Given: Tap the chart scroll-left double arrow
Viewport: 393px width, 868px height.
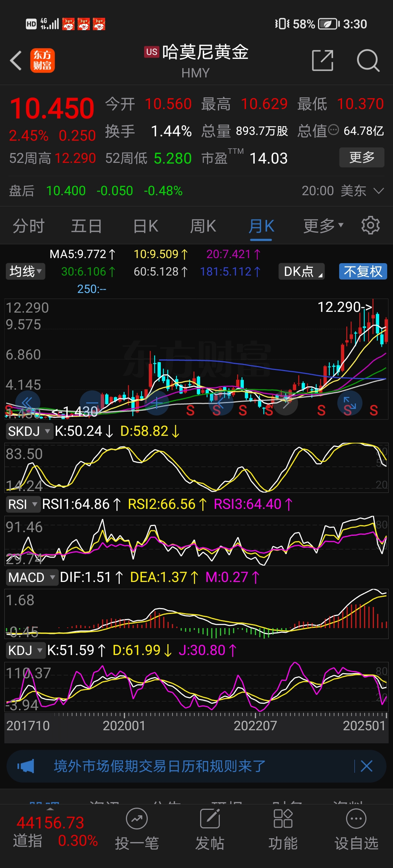Looking at the screenshot, I should pyautogui.click(x=28, y=403).
